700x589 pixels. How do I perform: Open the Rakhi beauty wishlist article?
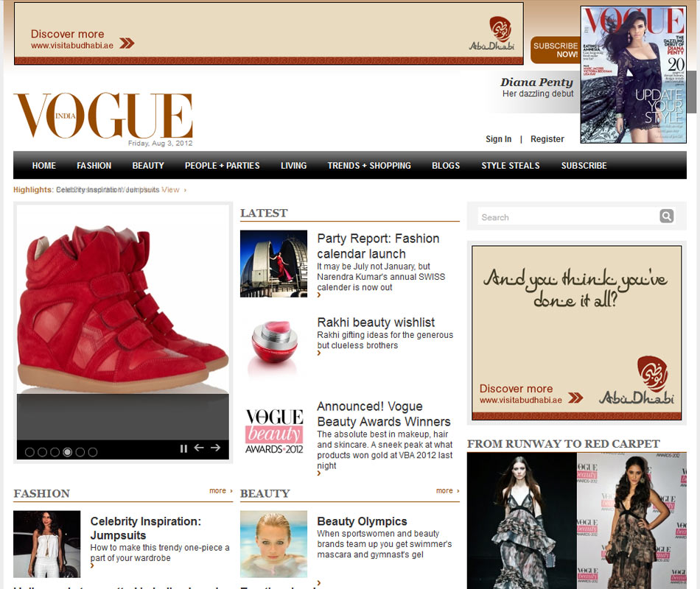click(x=376, y=322)
